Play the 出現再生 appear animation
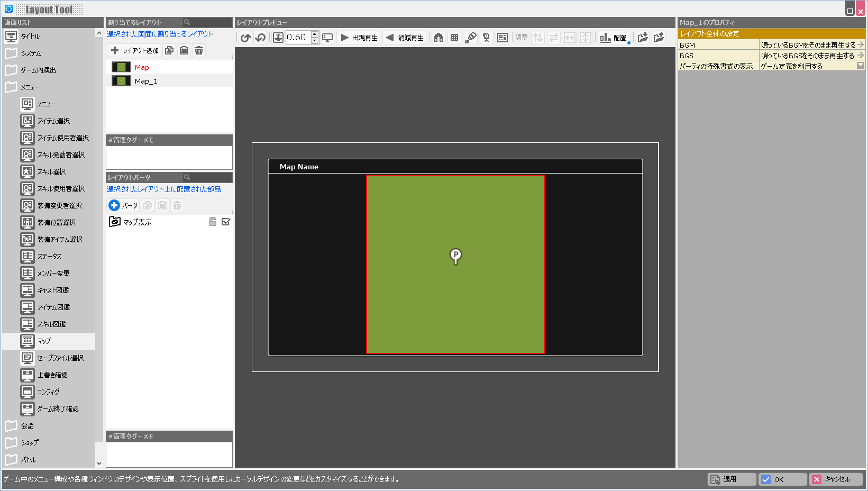 coord(359,38)
